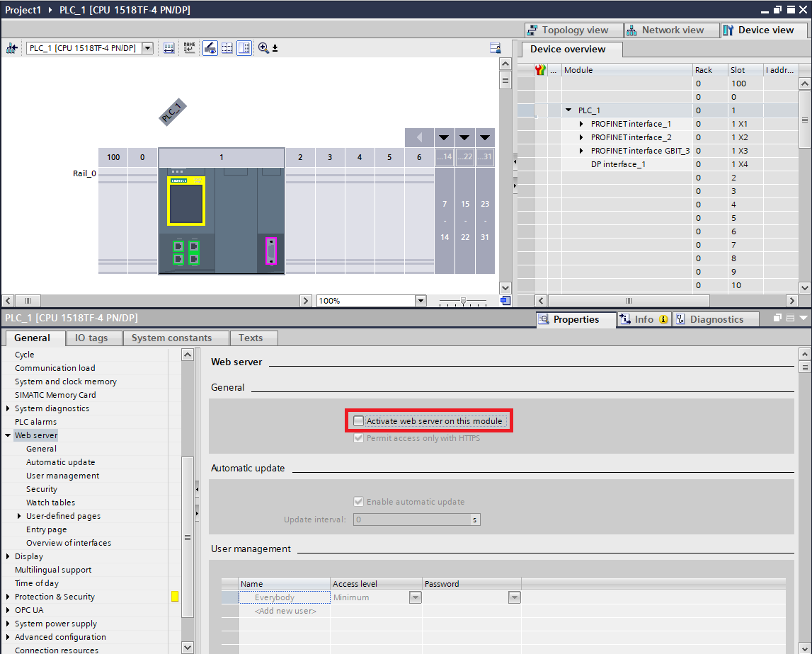
Task: Click the go-to-network-view icon left of device selector
Action: (x=11, y=48)
